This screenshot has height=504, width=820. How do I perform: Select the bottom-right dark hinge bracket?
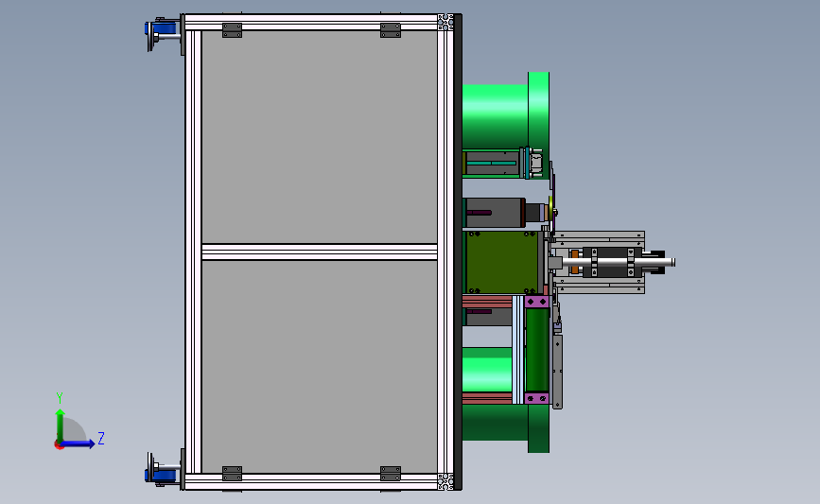(x=390, y=474)
